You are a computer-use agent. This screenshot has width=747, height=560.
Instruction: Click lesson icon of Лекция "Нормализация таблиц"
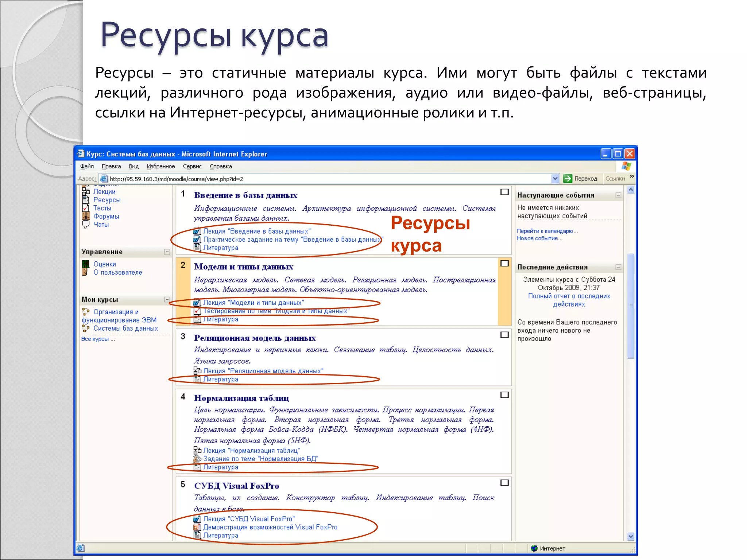pos(197,451)
